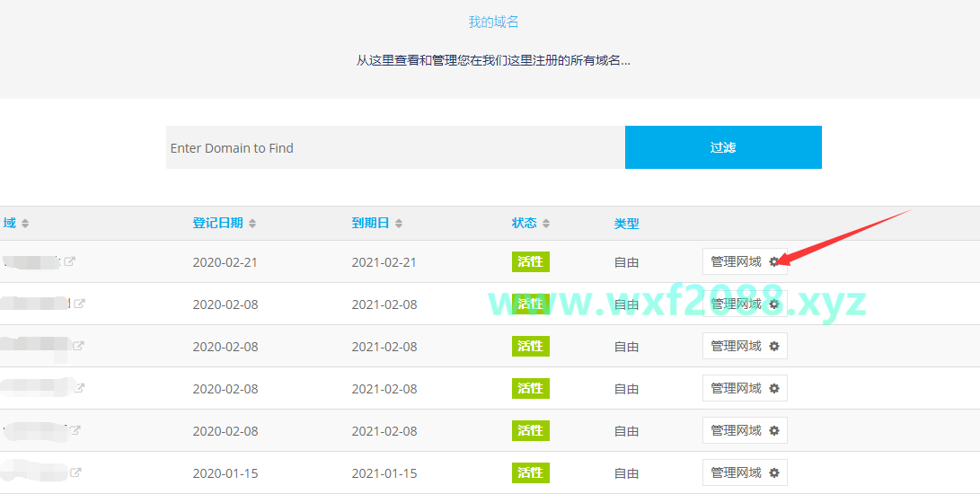Click the blue 过滤 filter button
Screen dimensions: 980x503
[x=723, y=147]
